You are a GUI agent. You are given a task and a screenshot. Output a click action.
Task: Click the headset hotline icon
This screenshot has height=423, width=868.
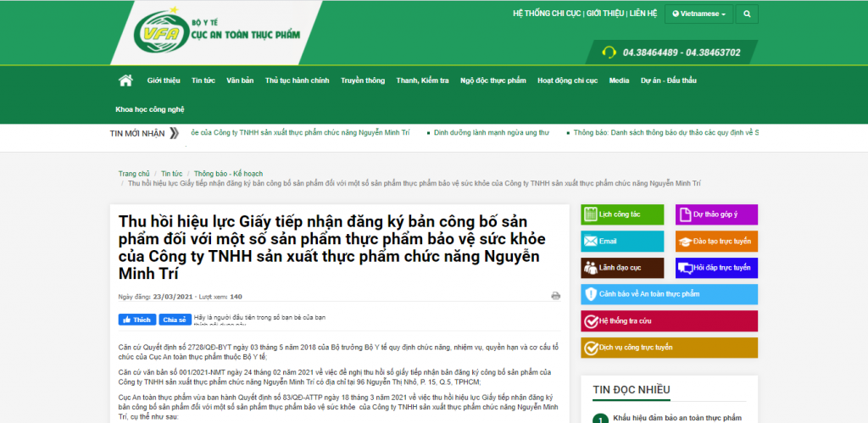tap(608, 53)
